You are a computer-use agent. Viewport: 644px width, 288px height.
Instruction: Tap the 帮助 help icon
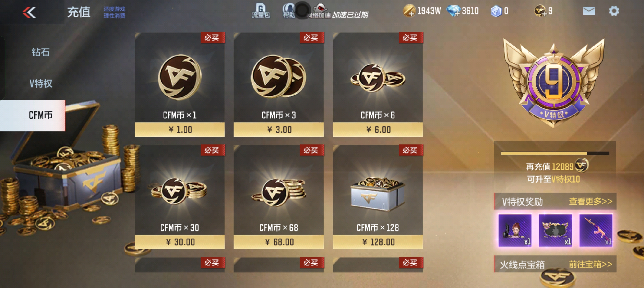[289, 11]
